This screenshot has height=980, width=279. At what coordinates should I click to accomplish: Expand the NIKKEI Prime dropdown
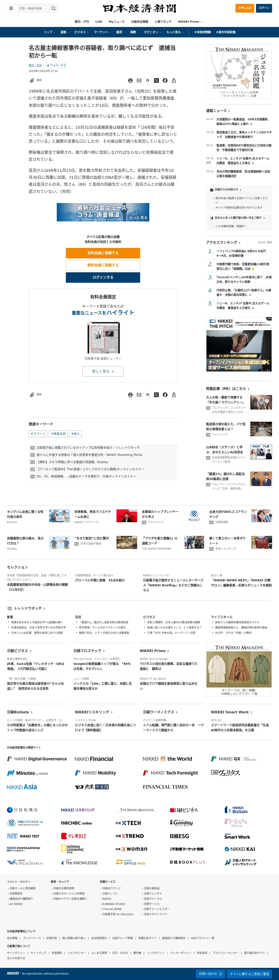(x=190, y=22)
